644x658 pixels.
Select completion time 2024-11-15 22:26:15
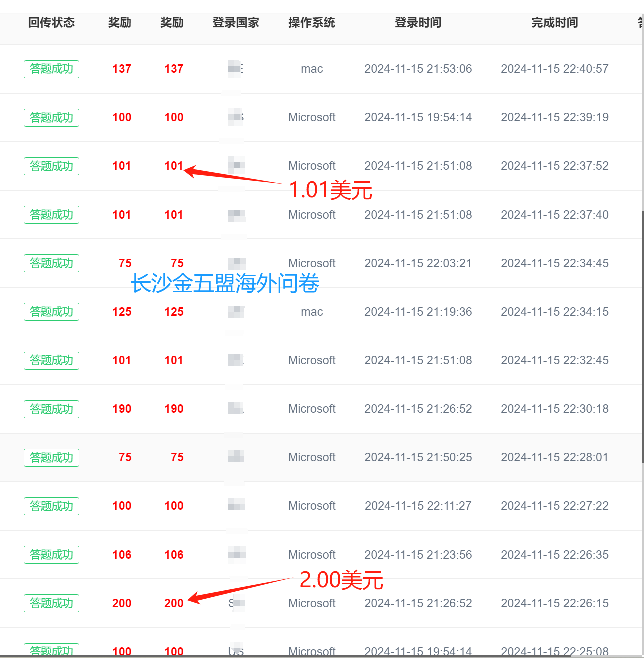pyautogui.click(x=555, y=603)
